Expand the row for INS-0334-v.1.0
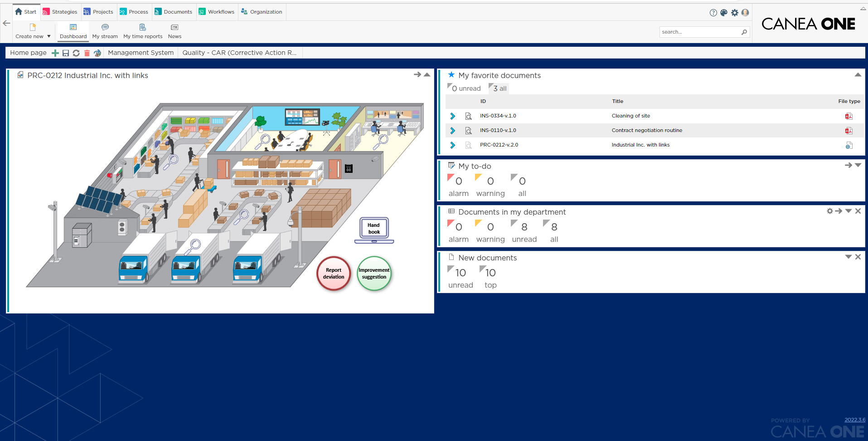 (x=452, y=116)
